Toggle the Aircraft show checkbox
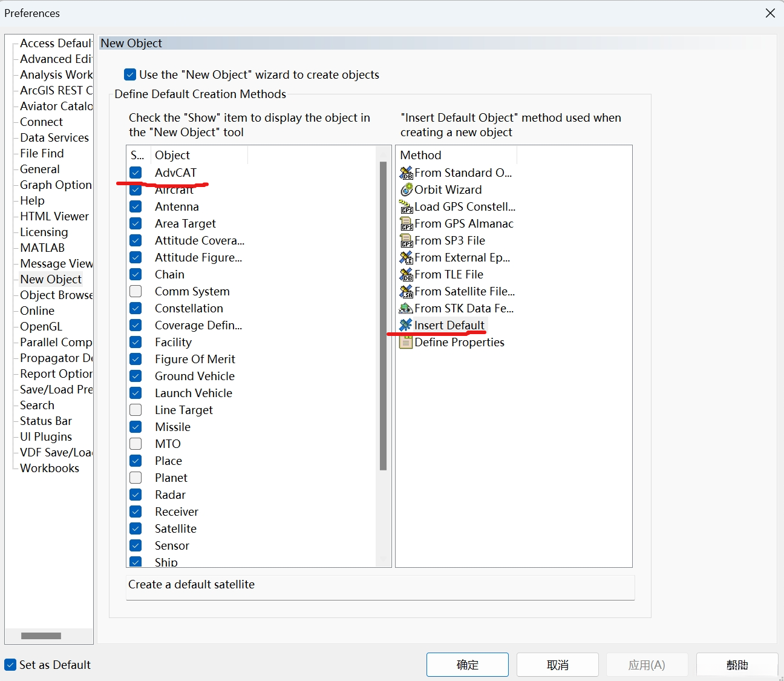 pos(136,189)
